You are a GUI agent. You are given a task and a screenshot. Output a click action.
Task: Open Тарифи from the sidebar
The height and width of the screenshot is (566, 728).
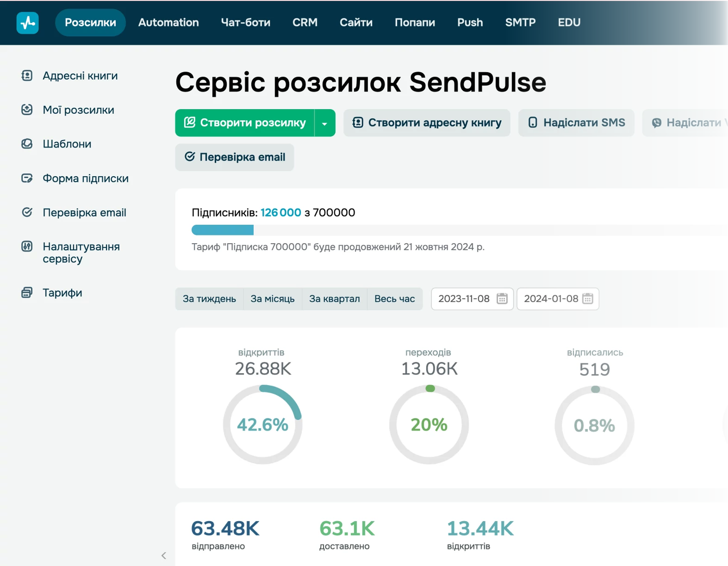point(62,293)
